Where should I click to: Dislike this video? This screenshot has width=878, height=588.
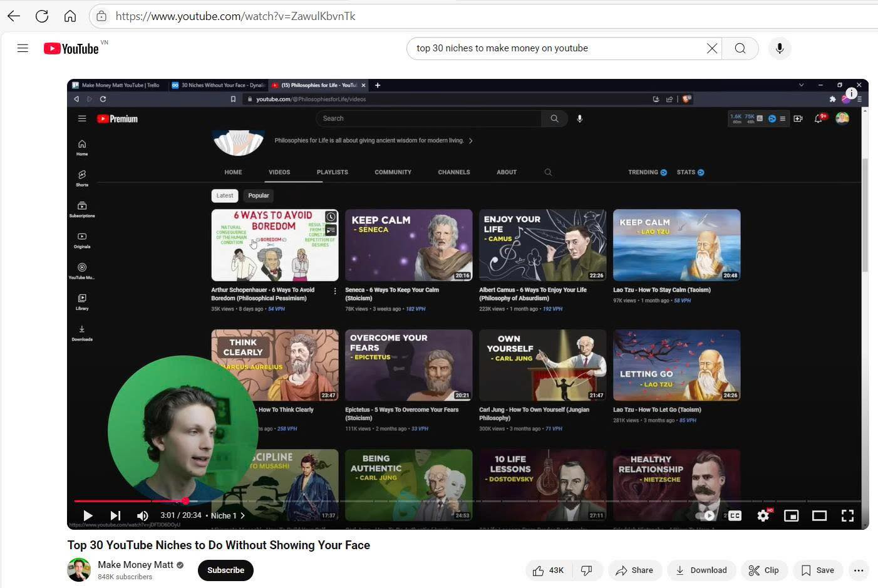tap(587, 570)
